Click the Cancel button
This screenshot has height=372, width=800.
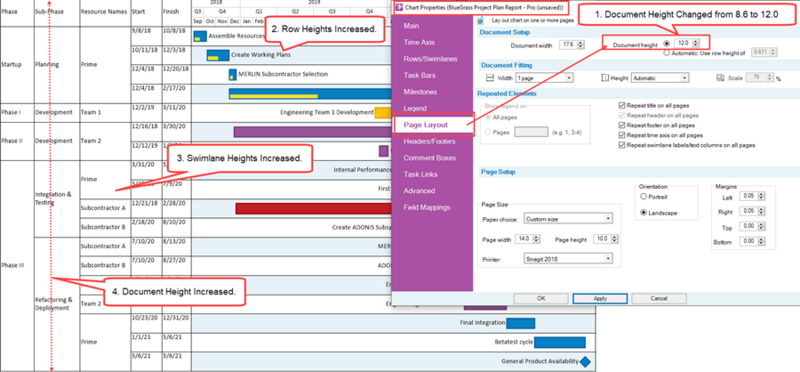point(659,299)
